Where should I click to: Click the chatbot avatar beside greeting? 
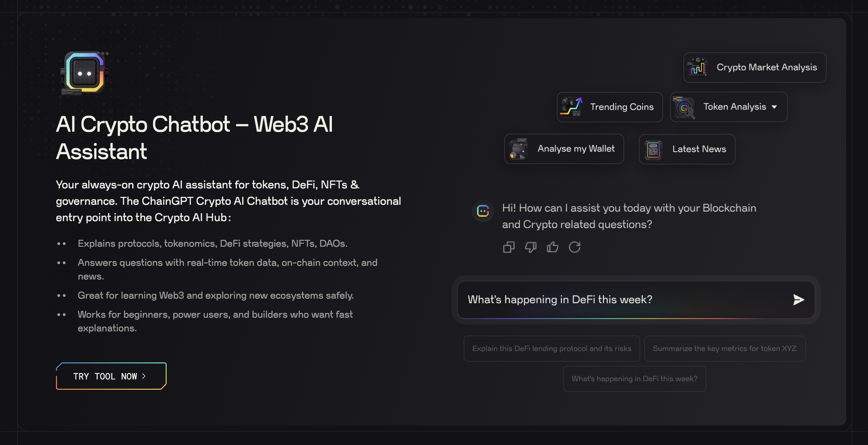click(x=483, y=211)
